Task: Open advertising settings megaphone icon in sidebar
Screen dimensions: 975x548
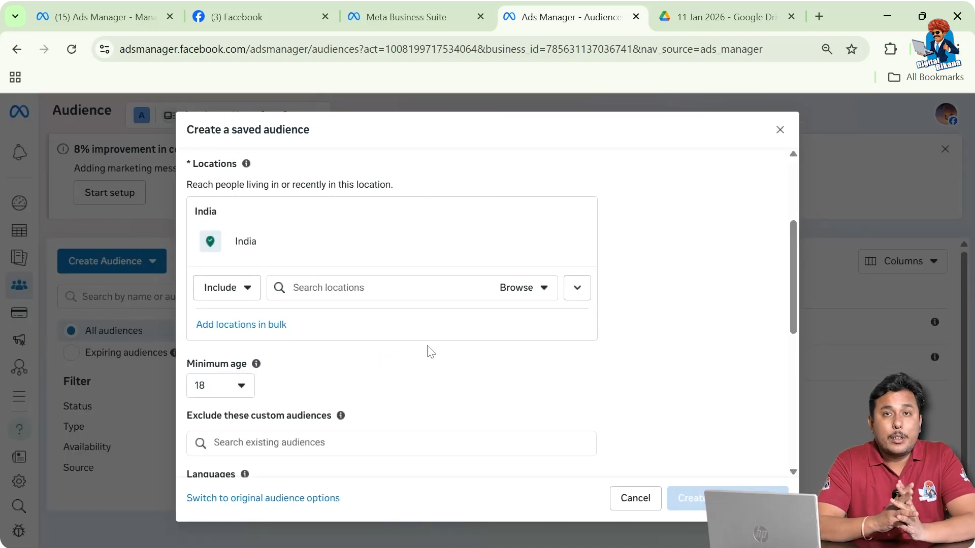Action: tap(19, 340)
